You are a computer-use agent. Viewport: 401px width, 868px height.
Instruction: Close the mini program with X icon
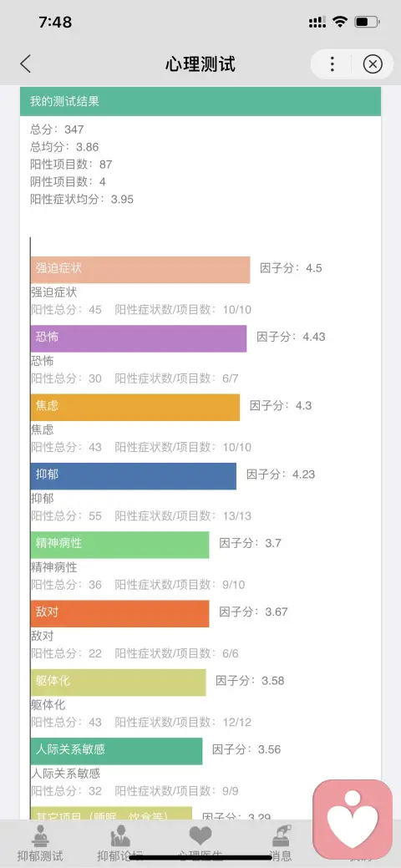(x=373, y=64)
